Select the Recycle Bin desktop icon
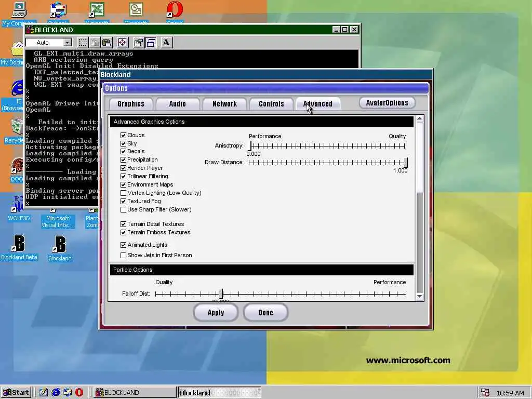This screenshot has width=532, height=399. click(14, 131)
